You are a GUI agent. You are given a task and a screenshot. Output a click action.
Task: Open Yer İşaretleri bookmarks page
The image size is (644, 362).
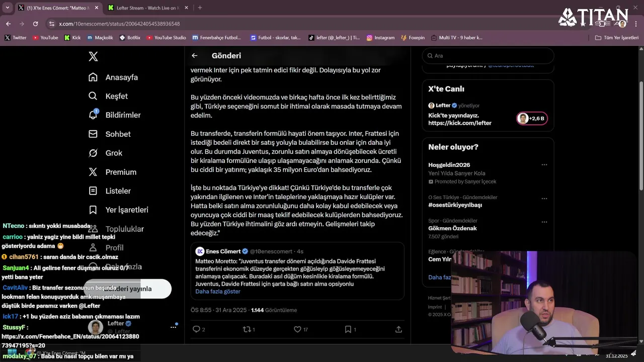pos(118,210)
